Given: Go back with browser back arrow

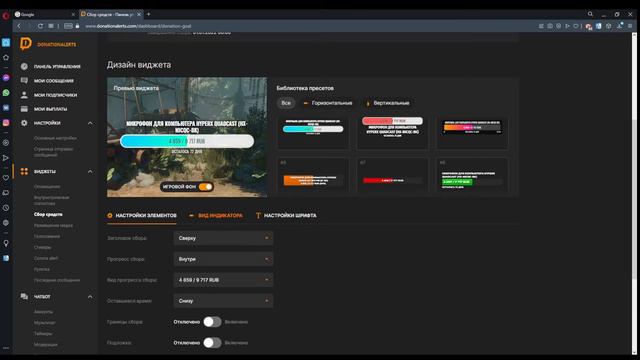Looking at the screenshot, I should (19, 26).
